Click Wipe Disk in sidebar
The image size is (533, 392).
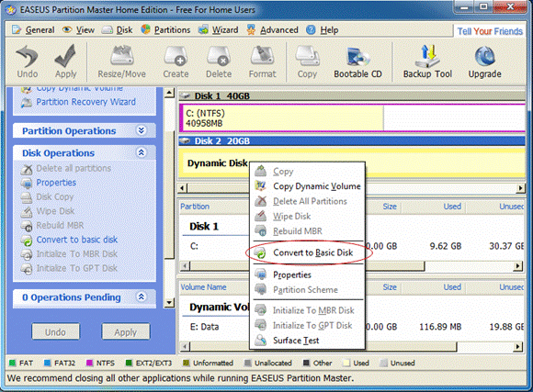(x=48, y=211)
